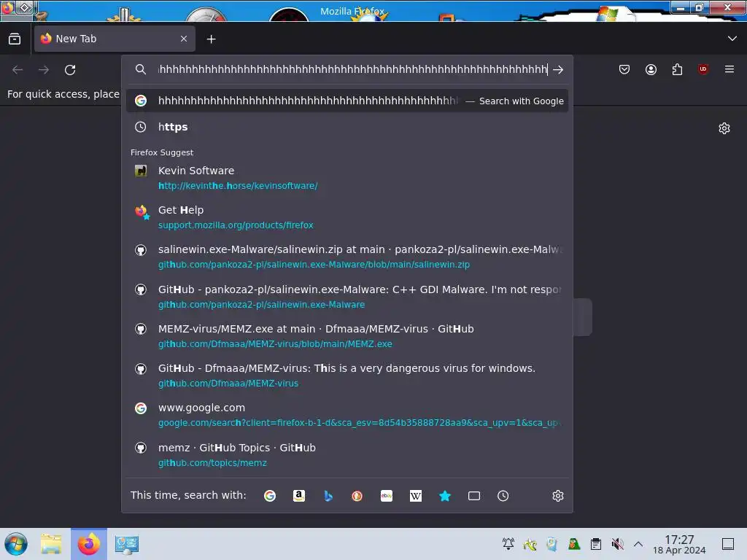
Task: Open memz GitHub Topics suggestion
Action: pyautogui.click(x=347, y=455)
